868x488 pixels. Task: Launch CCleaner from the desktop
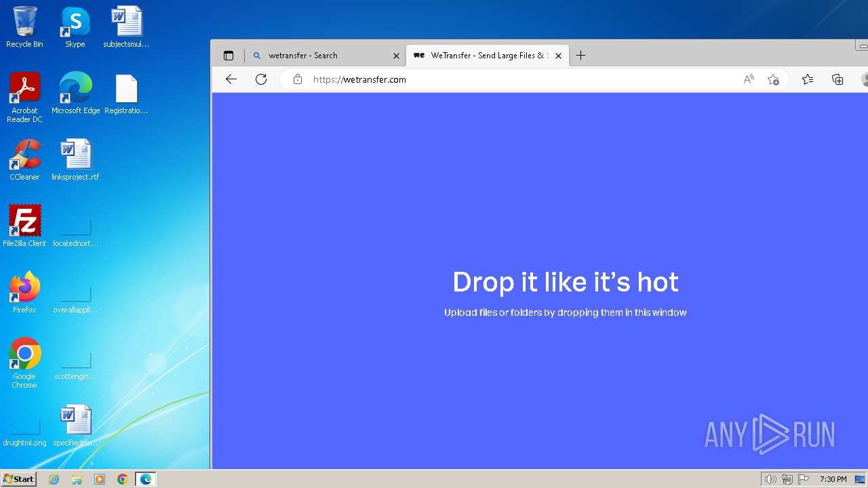click(x=24, y=160)
